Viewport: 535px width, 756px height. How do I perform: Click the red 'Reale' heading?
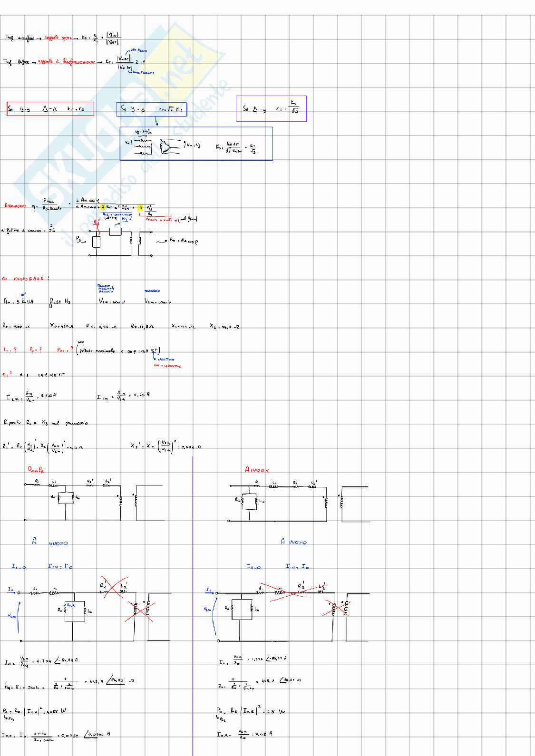[x=36, y=470]
